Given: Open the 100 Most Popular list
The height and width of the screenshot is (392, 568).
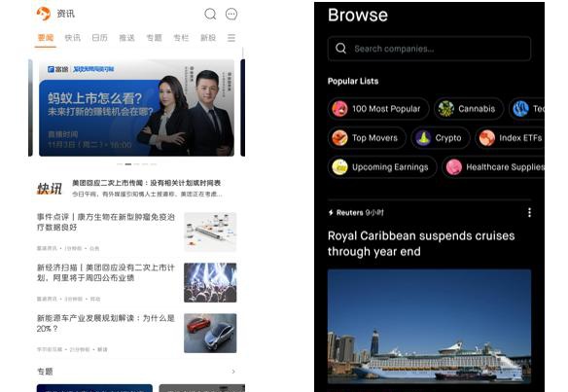Looking at the screenshot, I should click(378, 109).
